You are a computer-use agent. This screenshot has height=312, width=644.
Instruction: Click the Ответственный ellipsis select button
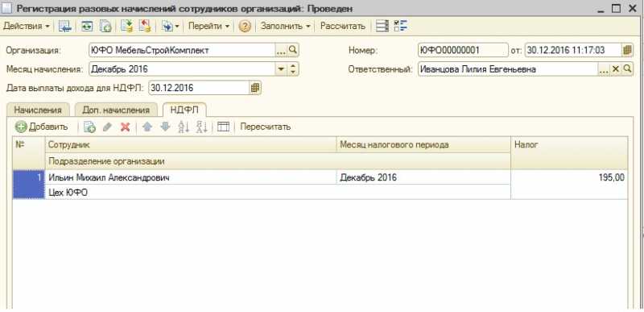(603, 69)
